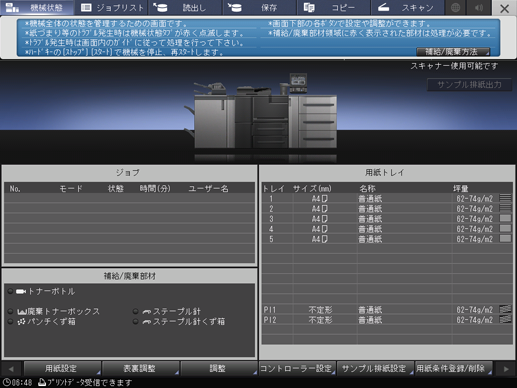Click tray 1 paper level indicator
517x388 pixels.
click(x=505, y=198)
